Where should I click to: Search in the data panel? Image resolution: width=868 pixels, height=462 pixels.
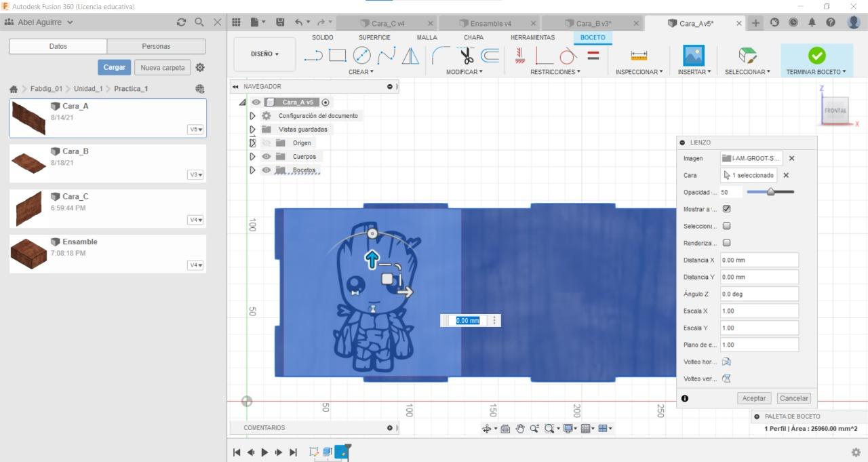click(199, 22)
